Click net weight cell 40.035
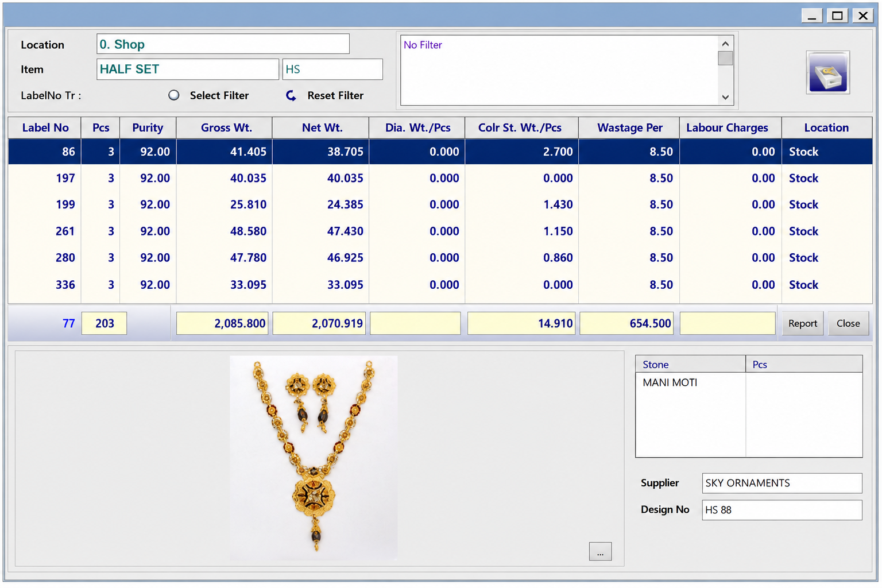882x588 pixels. (x=320, y=178)
